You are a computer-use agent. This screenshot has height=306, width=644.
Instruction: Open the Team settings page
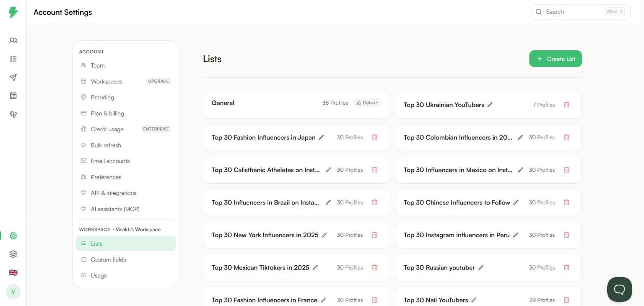click(x=126, y=65)
